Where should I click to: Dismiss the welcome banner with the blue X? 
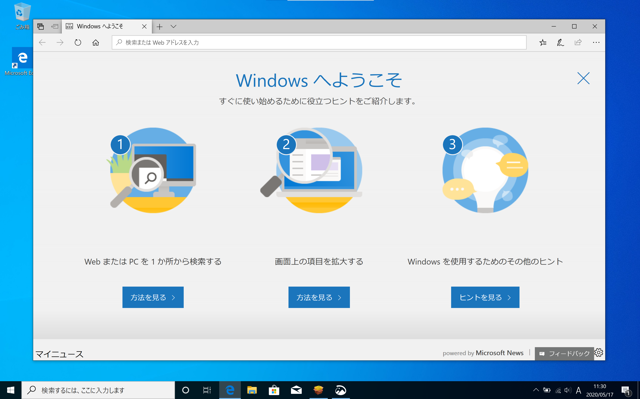[x=583, y=78]
